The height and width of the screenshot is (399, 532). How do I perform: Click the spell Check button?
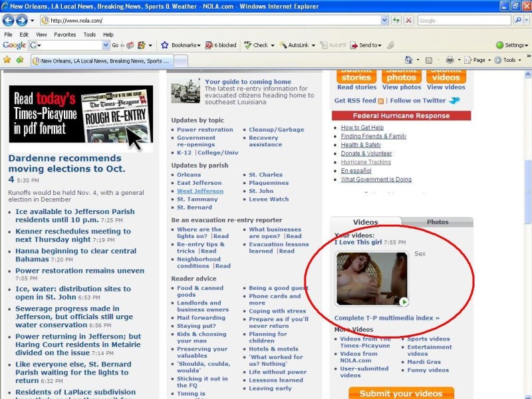coord(256,45)
